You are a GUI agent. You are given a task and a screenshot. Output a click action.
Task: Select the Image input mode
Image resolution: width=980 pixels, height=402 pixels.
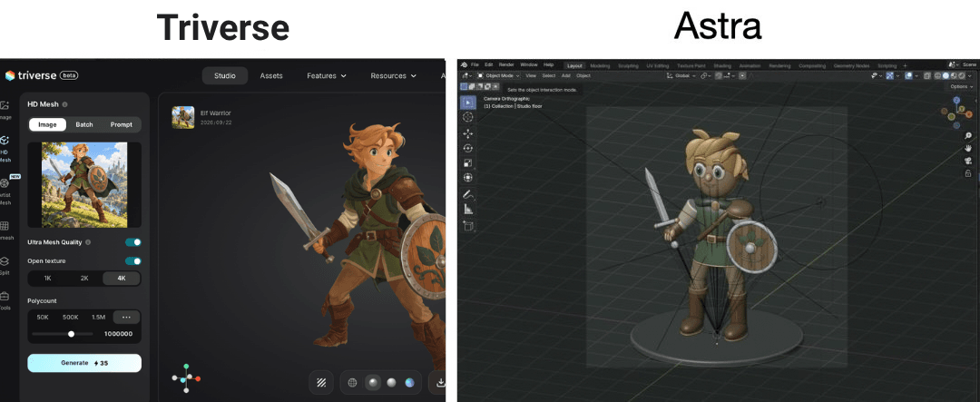(x=47, y=124)
